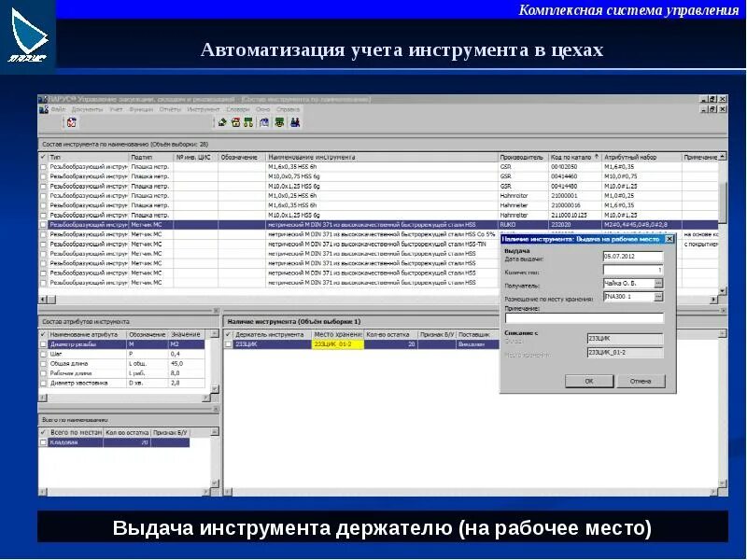747x560 pixels.
Task: Click the dark green board toolbar icon
Action: click(x=279, y=123)
